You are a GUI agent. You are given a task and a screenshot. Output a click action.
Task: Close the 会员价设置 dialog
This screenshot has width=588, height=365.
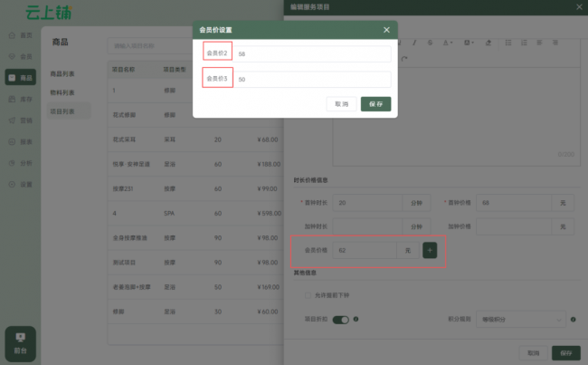(x=386, y=30)
